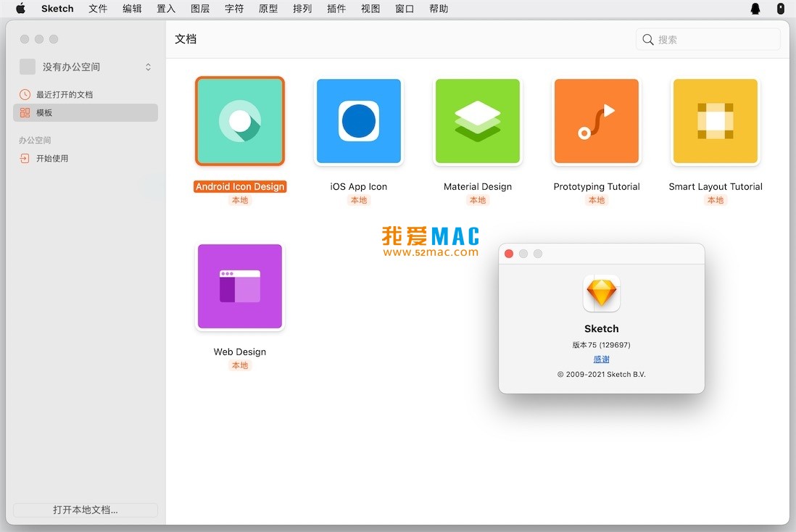Click the 感谢 link in the About window
Viewport: 796px width, 532px height.
click(601, 359)
